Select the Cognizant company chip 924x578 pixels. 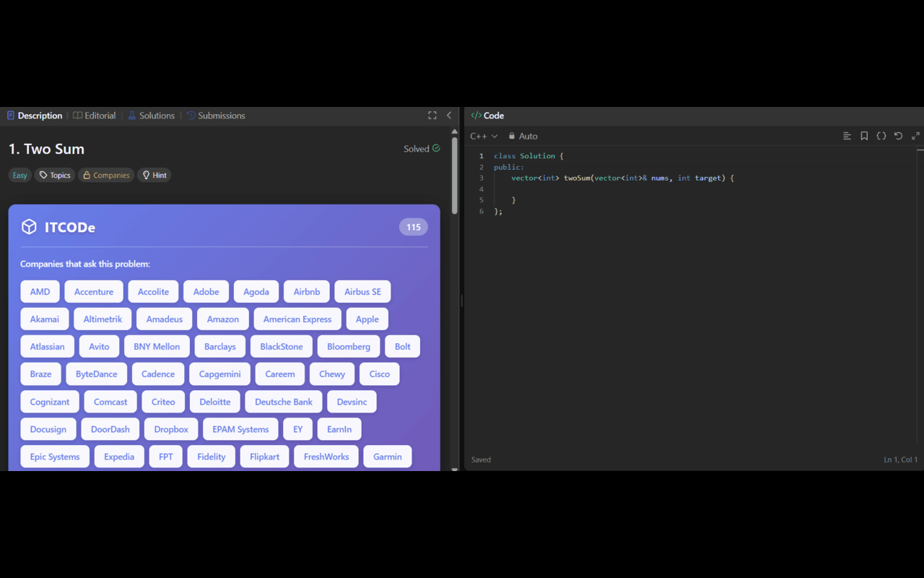(50, 402)
